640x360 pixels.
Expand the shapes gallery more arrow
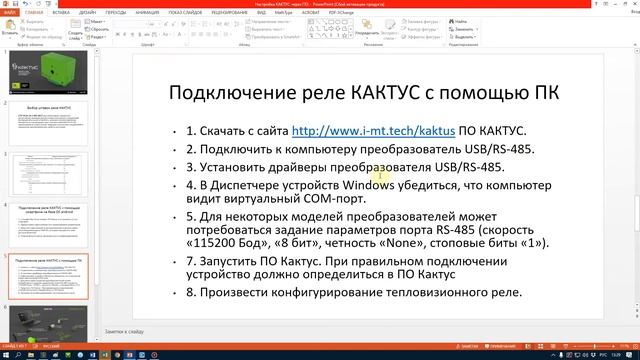click(x=351, y=36)
